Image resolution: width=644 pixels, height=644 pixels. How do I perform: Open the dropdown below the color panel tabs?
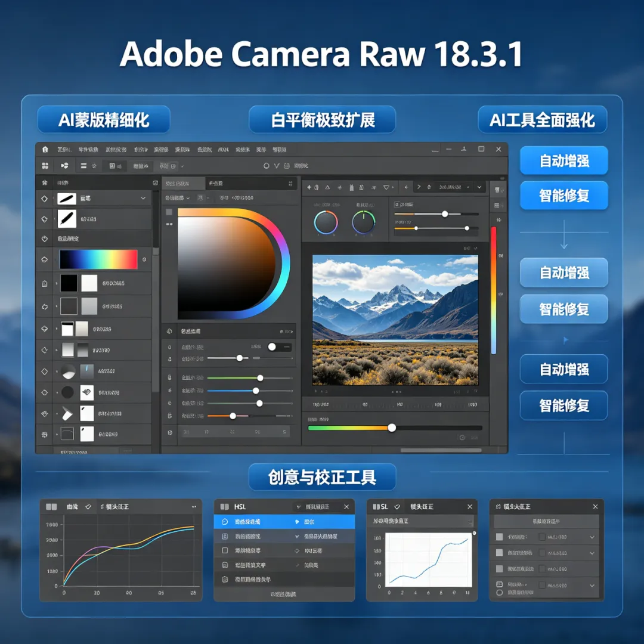point(178,198)
